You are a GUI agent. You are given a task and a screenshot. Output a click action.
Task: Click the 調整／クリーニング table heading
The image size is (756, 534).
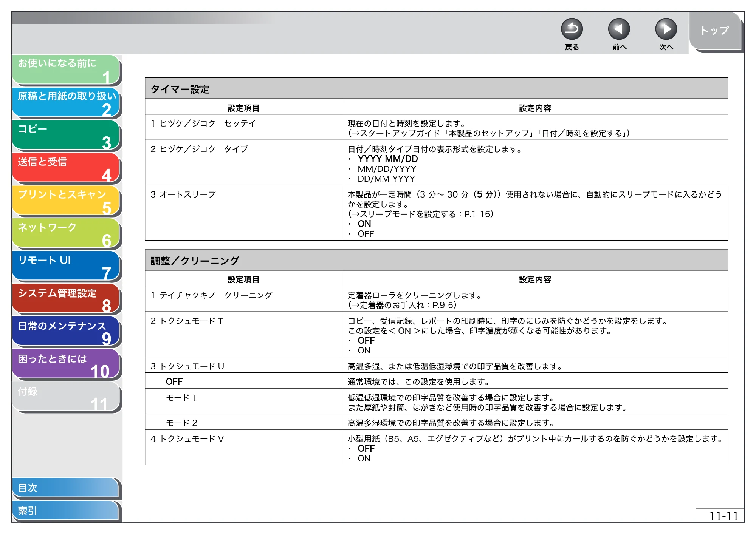[195, 261]
